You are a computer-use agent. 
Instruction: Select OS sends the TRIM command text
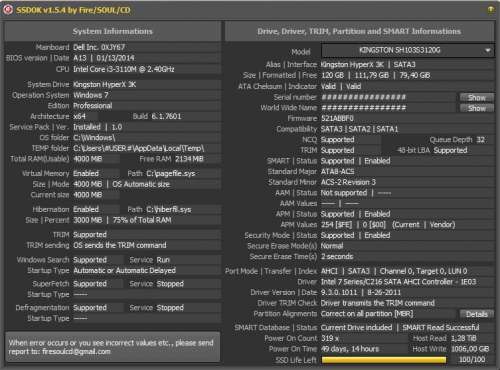[x=120, y=245]
